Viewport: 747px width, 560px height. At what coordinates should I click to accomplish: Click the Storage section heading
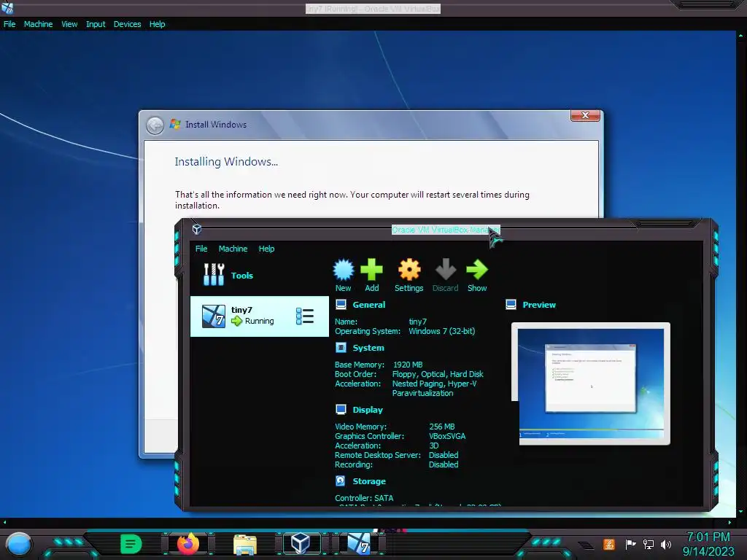point(369,481)
